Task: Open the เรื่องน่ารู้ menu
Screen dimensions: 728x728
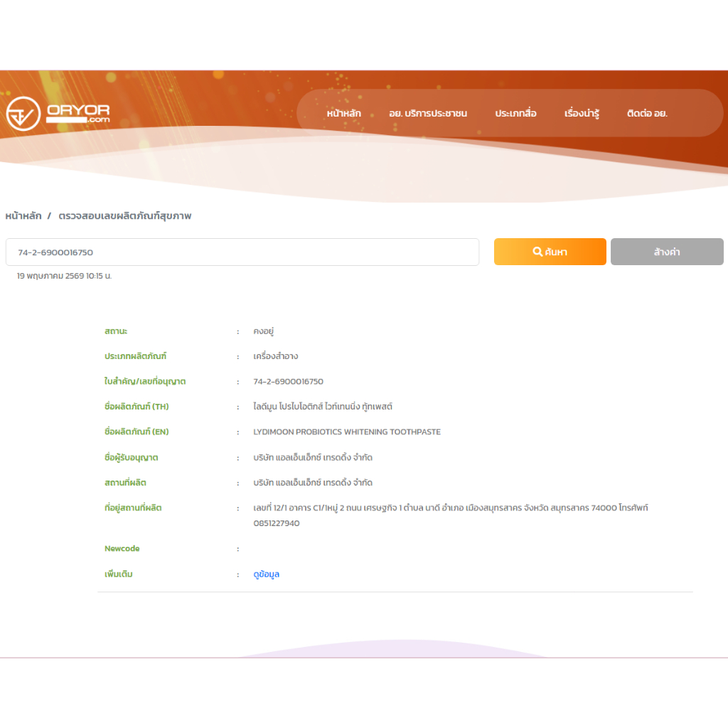Action: tap(582, 113)
